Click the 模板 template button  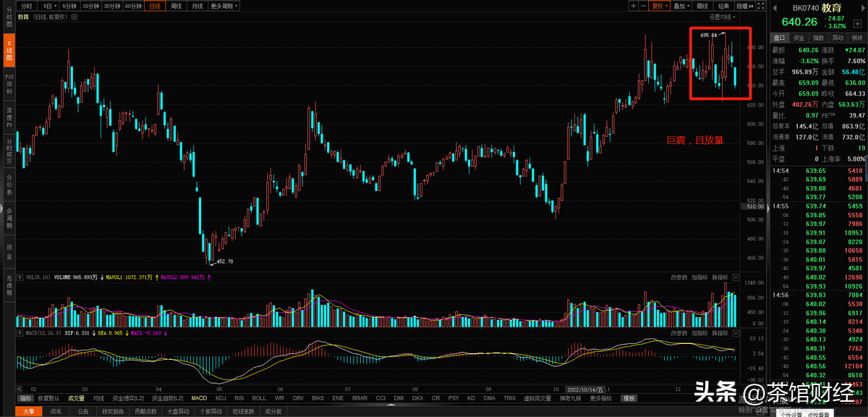(x=629, y=398)
